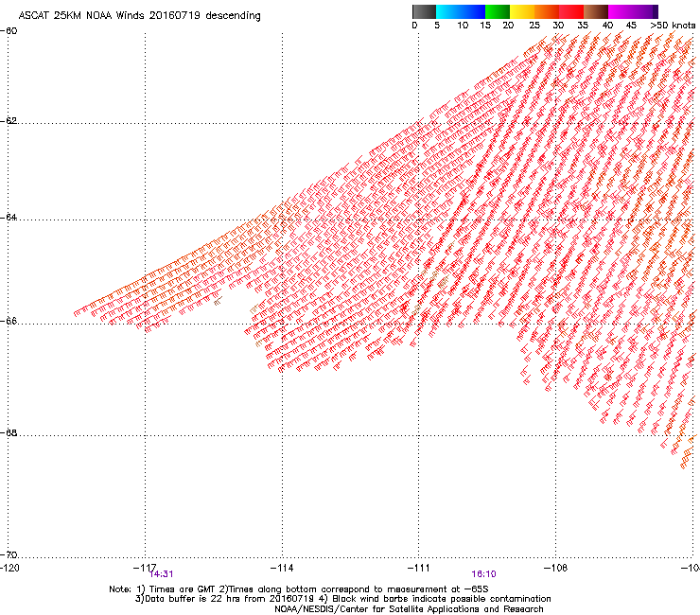Select the brown color bar segment

596,11
